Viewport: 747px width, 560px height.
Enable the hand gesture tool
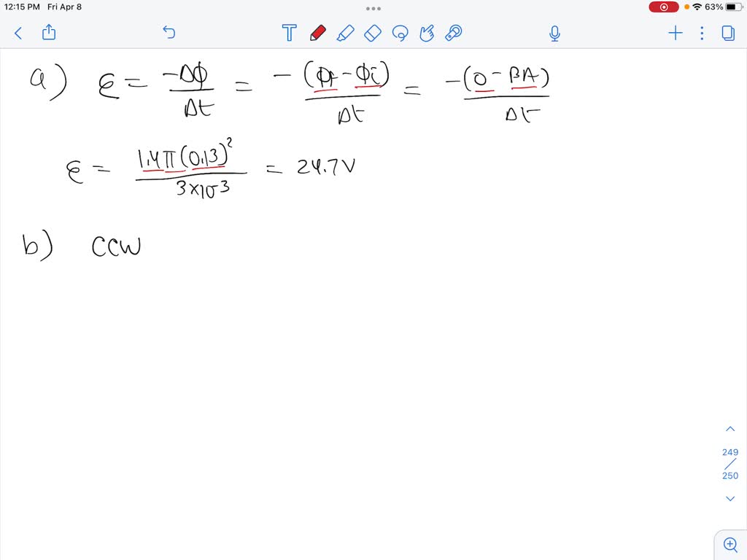tap(427, 33)
